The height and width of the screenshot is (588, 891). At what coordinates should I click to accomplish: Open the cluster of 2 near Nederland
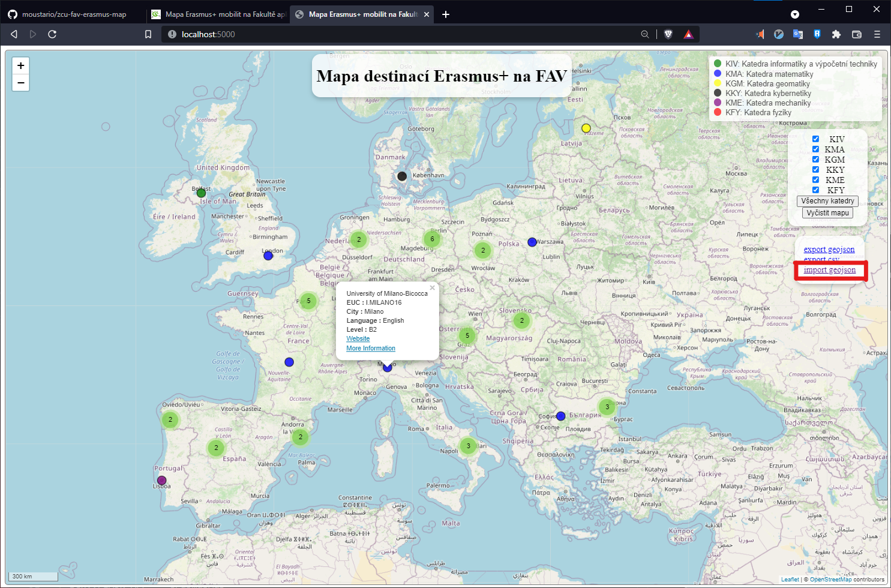359,239
